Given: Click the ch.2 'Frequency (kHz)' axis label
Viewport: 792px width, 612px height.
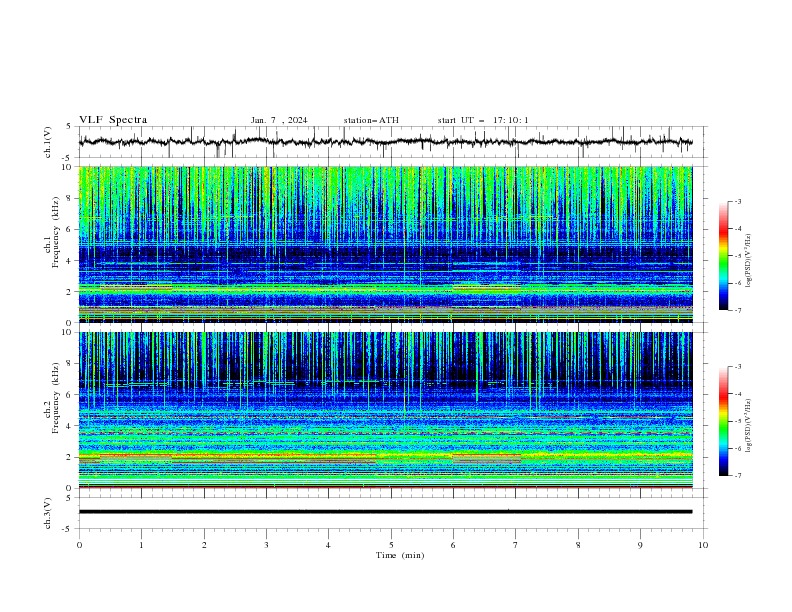Looking at the screenshot, I should (56, 398).
